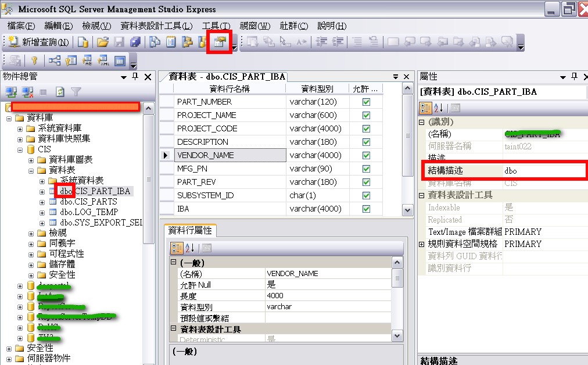Image resolution: width=588 pixels, height=365 pixels.
Task: Select the 儲存體 folder
Action: tap(62, 264)
